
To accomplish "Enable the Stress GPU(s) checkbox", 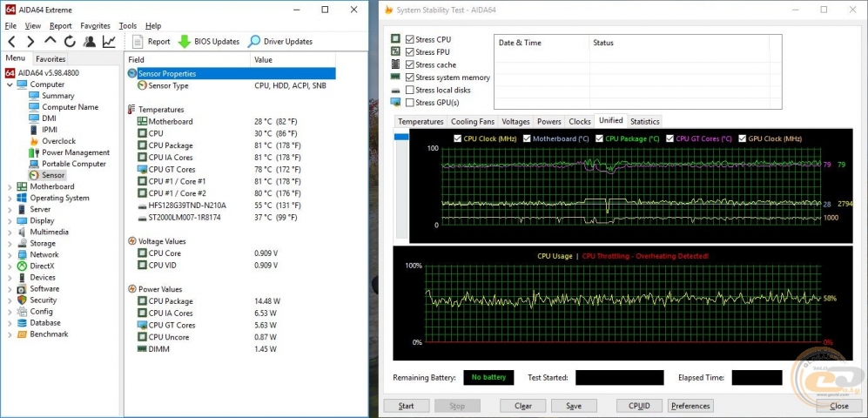I will pos(410,103).
